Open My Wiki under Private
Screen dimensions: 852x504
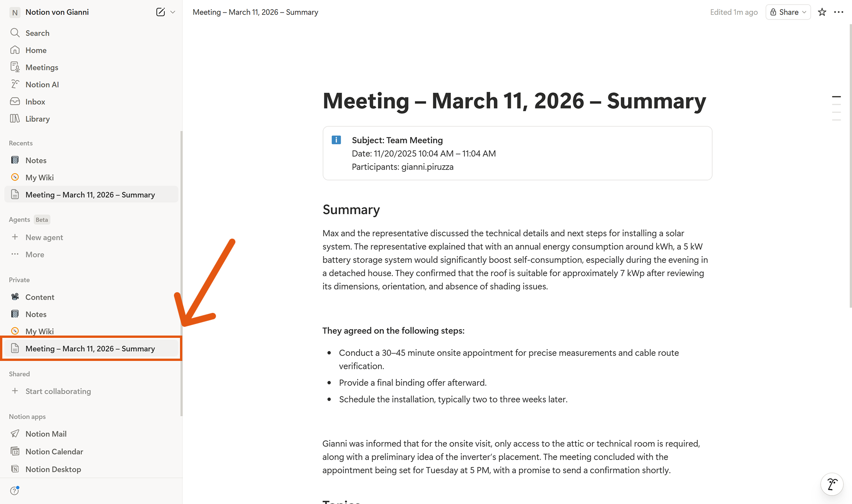click(39, 331)
